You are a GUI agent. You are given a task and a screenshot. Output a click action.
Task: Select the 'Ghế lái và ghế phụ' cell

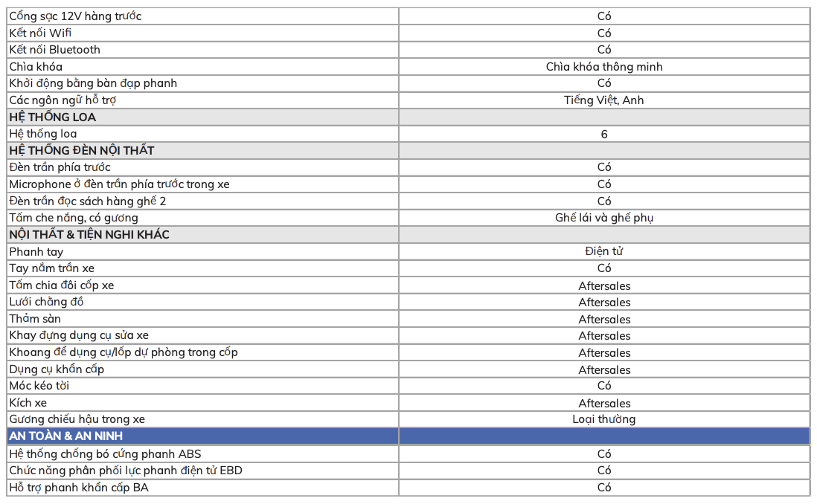(x=603, y=218)
